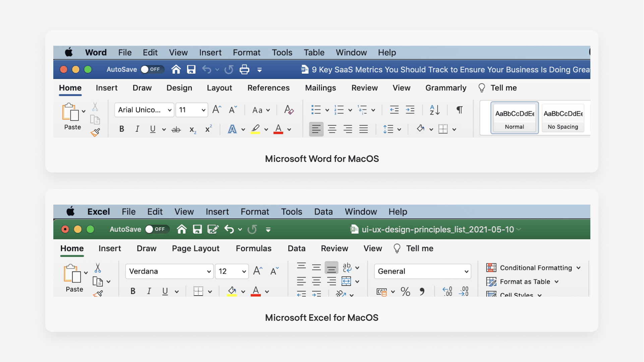Image resolution: width=644 pixels, height=362 pixels.
Task: Click the Sort A-Z icon in Word
Action: pyautogui.click(x=434, y=110)
